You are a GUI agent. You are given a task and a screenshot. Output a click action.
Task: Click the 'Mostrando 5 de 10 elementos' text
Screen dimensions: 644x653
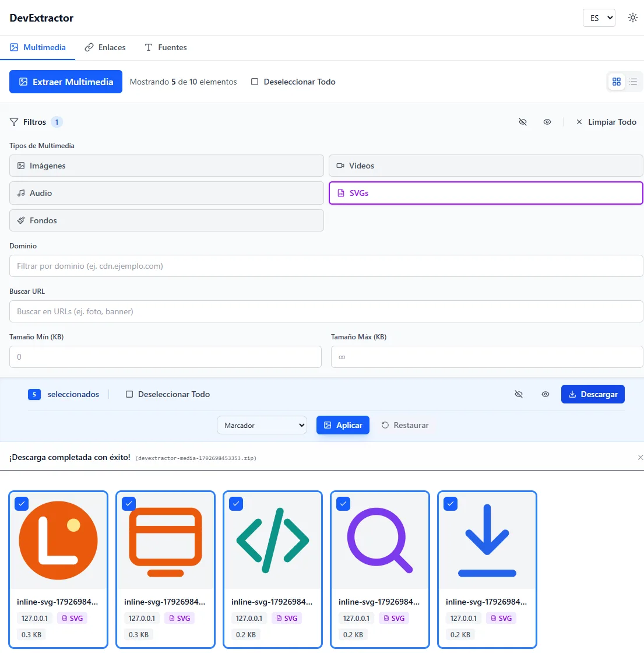[x=183, y=82]
